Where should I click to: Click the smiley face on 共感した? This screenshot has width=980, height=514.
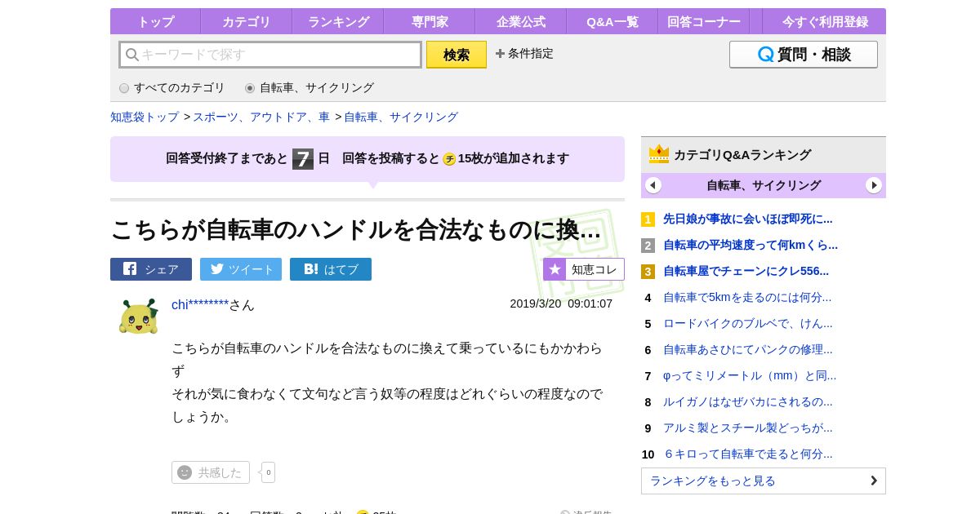click(185, 472)
